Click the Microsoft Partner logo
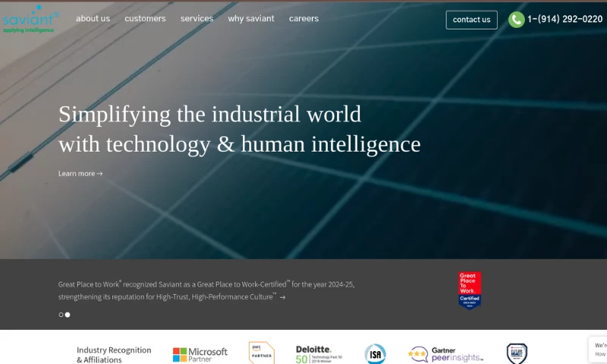 200,354
